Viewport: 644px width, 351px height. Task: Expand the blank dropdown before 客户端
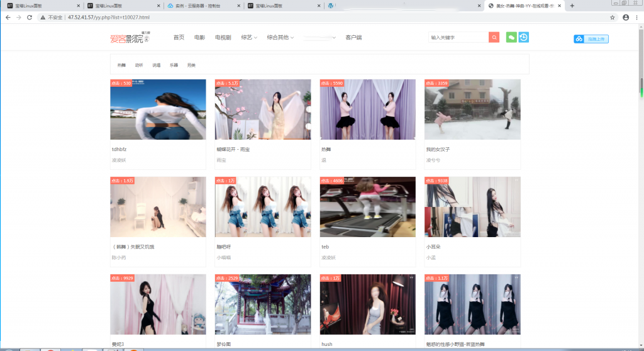click(321, 38)
